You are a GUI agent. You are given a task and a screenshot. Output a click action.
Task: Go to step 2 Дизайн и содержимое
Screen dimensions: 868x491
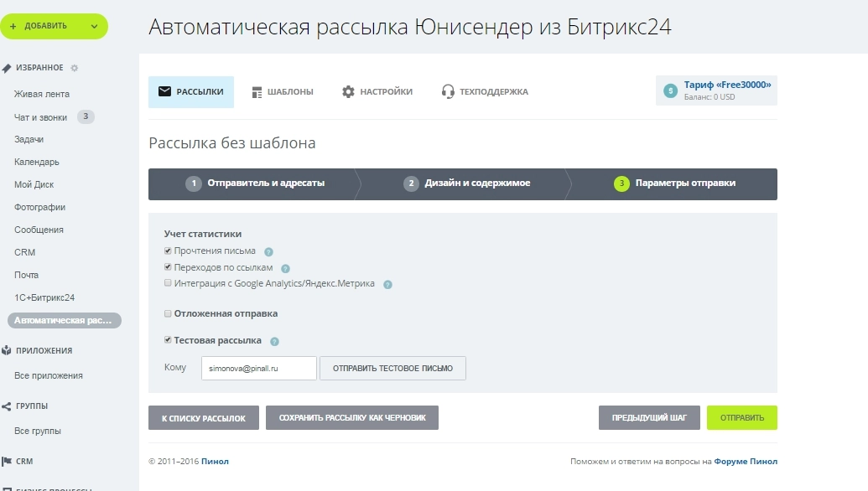coord(466,183)
